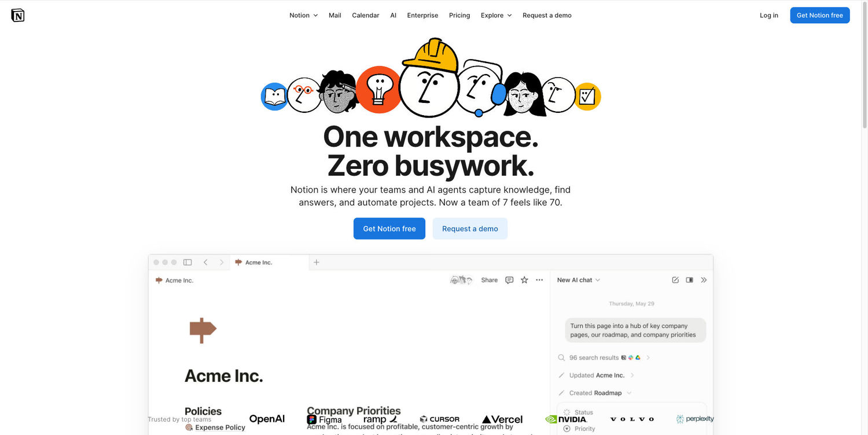Viewport: 868px width, 435px height.
Task: Click the star favorite icon
Action: pyautogui.click(x=524, y=280)
